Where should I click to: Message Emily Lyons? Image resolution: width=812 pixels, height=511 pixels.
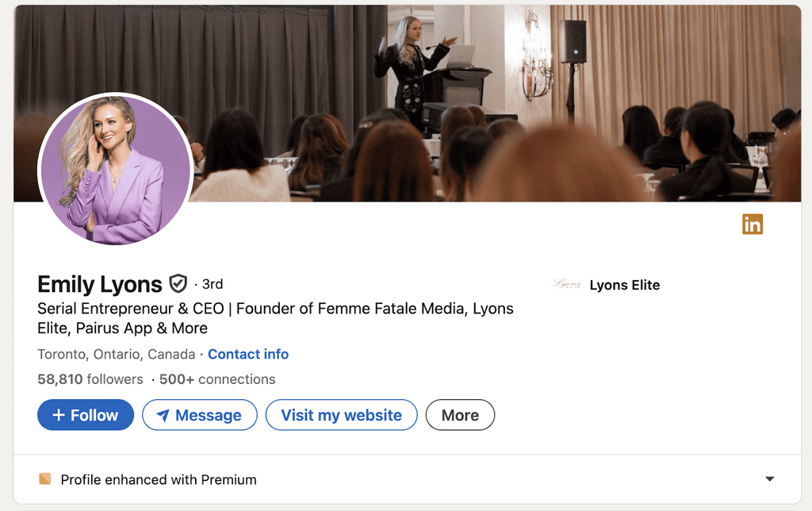pos(199,415)
